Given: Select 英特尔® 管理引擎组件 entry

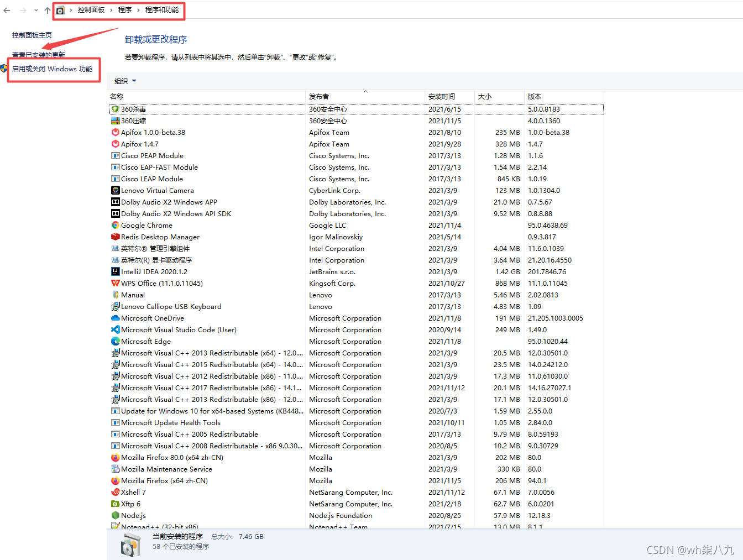Looking at the screenshot, I should pos(357,248).
